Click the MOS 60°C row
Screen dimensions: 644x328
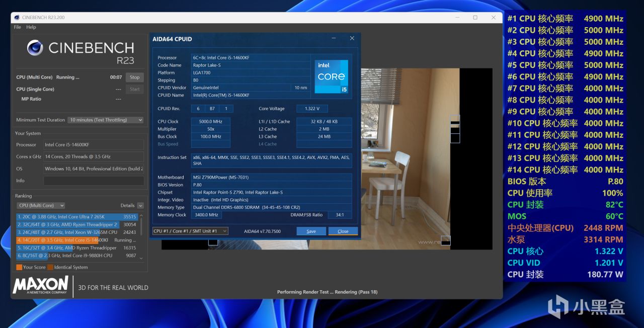[x=565, y=216]
